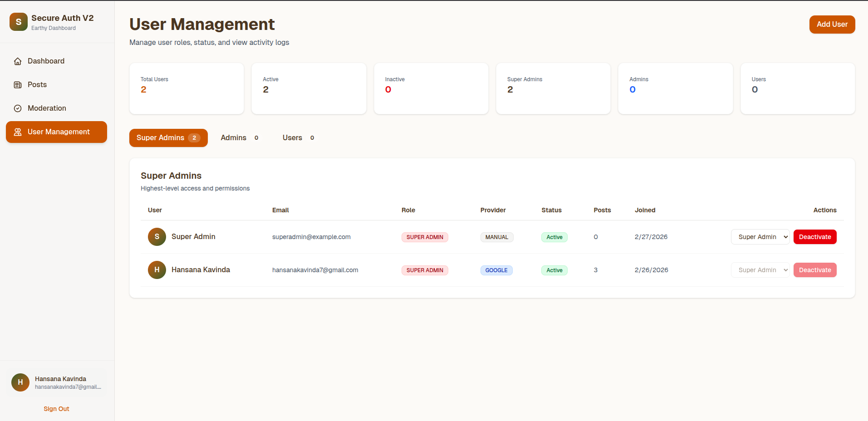The height and width of the screenshot is (421, 868).
Task: Switch to the Admins tab
Action: pyautogui.click(x=240, y=138)
